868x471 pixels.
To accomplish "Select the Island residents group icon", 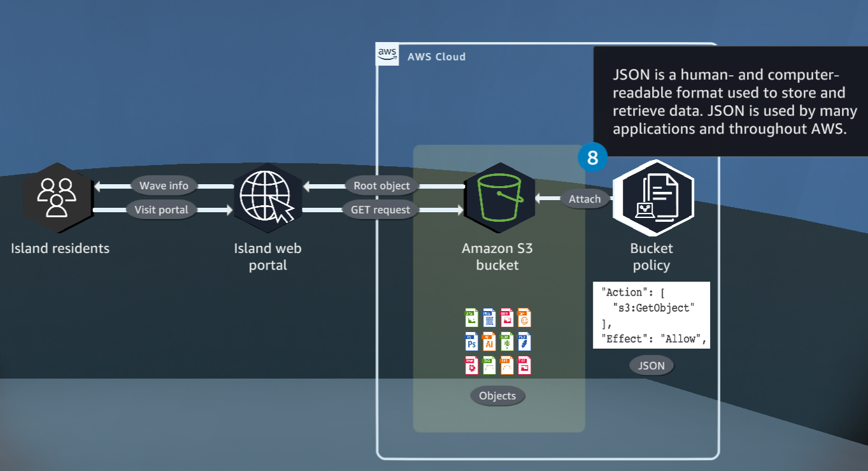I will pos(58,198).
